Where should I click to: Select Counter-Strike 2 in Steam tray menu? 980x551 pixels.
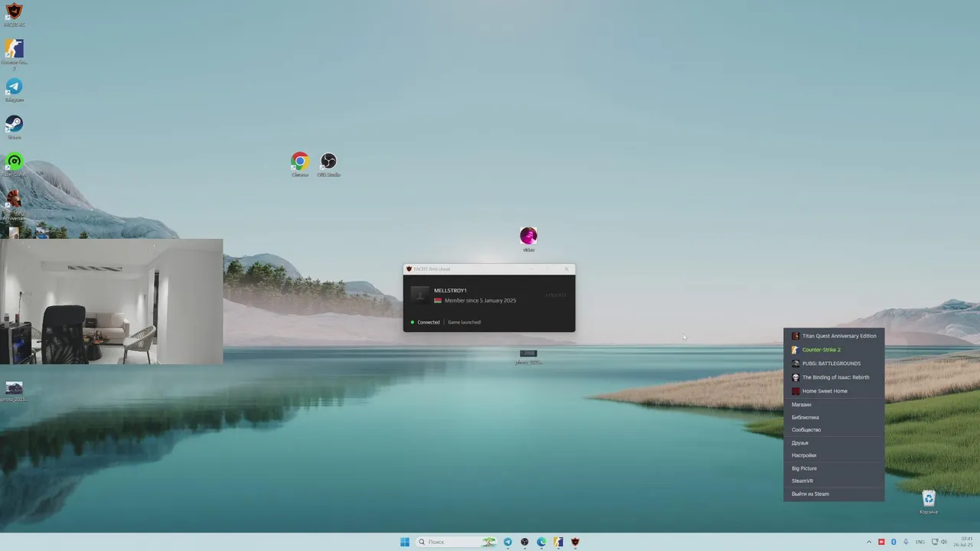834,350
